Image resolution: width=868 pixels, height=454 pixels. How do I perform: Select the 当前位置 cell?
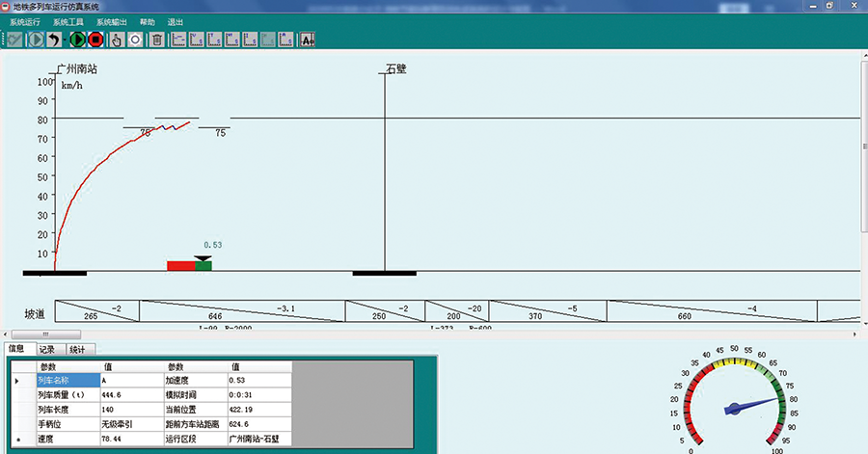[x=196, y=410]
